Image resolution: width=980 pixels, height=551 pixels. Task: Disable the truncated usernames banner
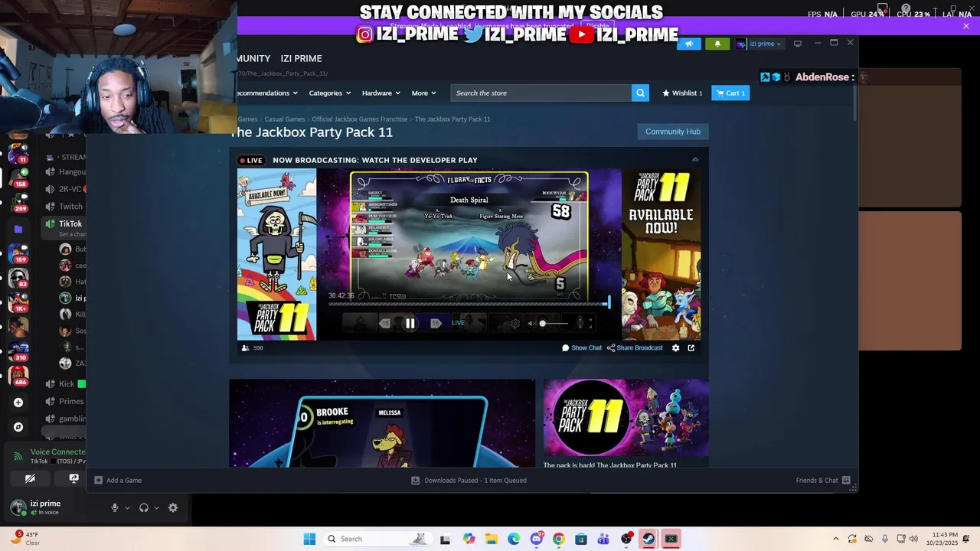click(598, 27)
